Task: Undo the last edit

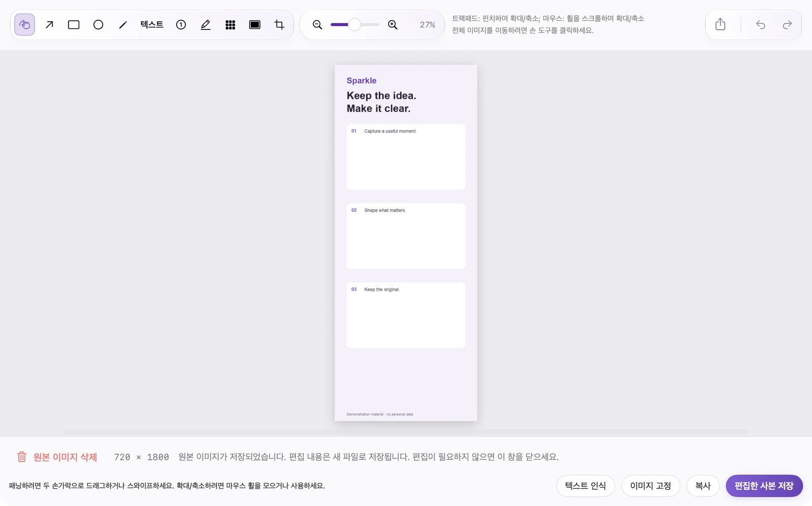Action: [760, 24]
